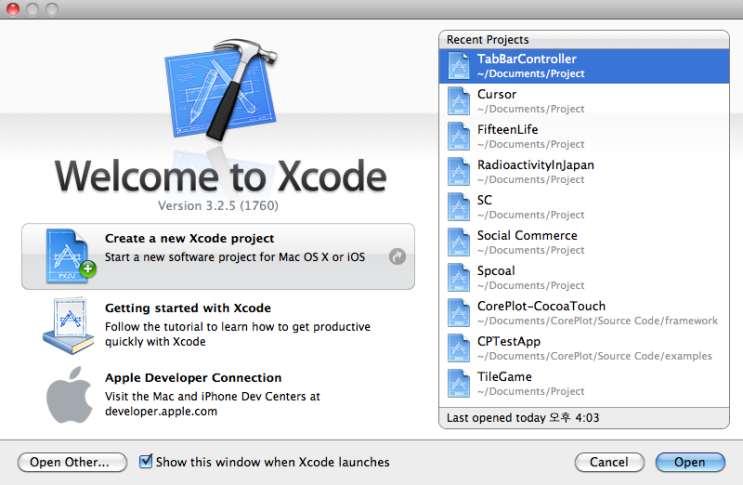Click the Version 3.2.5 (1760) text
This screenshot has height=485, width=743.
[218, 206]
